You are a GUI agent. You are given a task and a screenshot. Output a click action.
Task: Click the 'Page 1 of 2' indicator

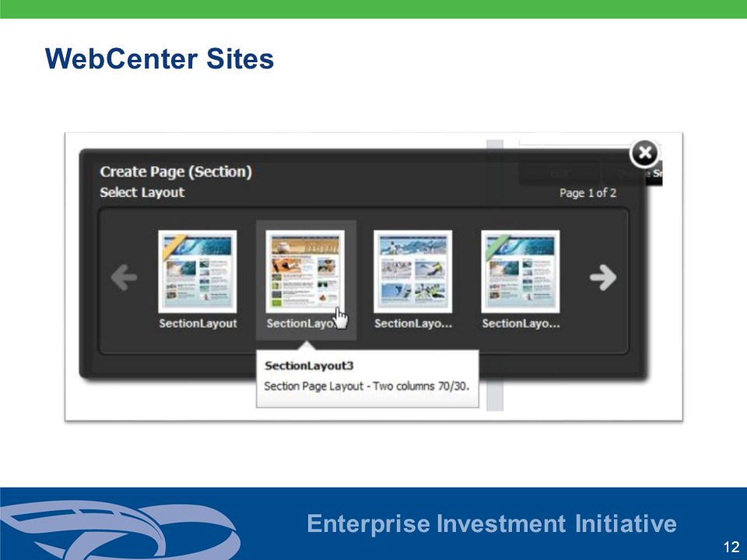pyautogui.click(x=588, y=193)
